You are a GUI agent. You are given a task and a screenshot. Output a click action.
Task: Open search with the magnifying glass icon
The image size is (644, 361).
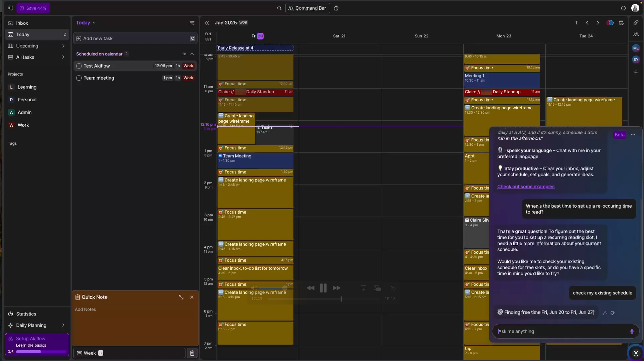[x=280, y=8]
